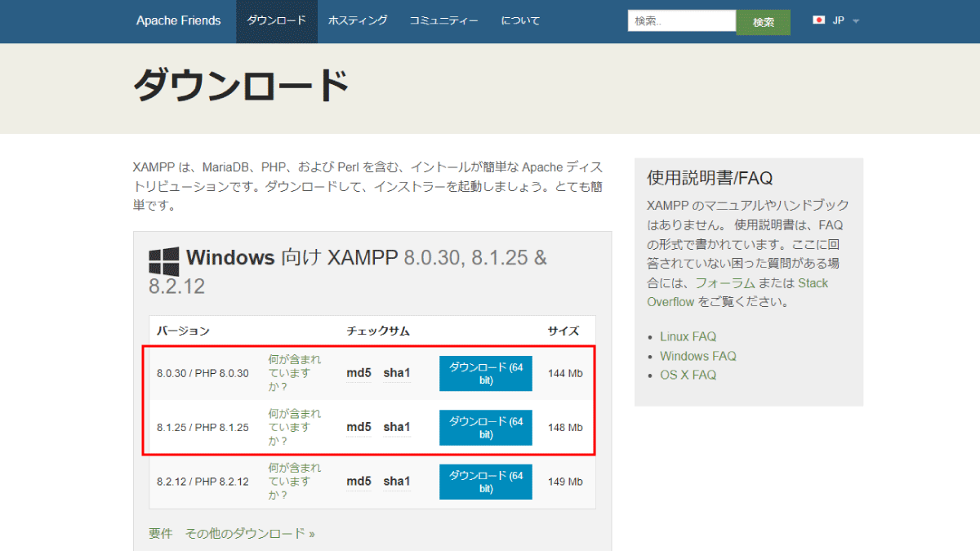The width and height of the screenshot is (980, 551).
Task: Click the Japan flag icon in header
Action: coord(819,20)
